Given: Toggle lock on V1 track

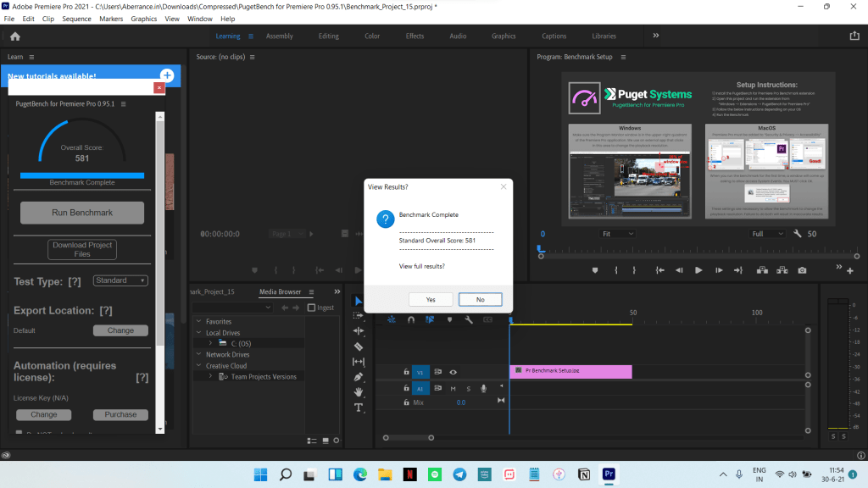Looking at the screenshot, I should point(406,373).
